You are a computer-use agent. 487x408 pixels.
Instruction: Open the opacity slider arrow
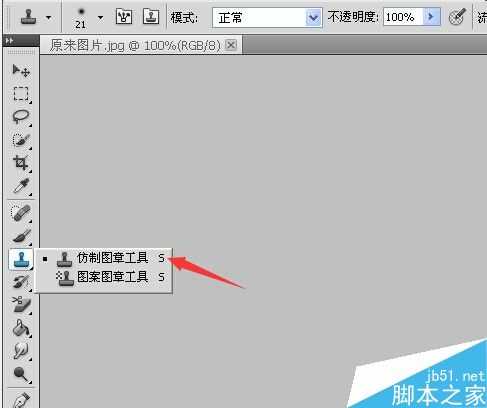[x=432, y=16]
